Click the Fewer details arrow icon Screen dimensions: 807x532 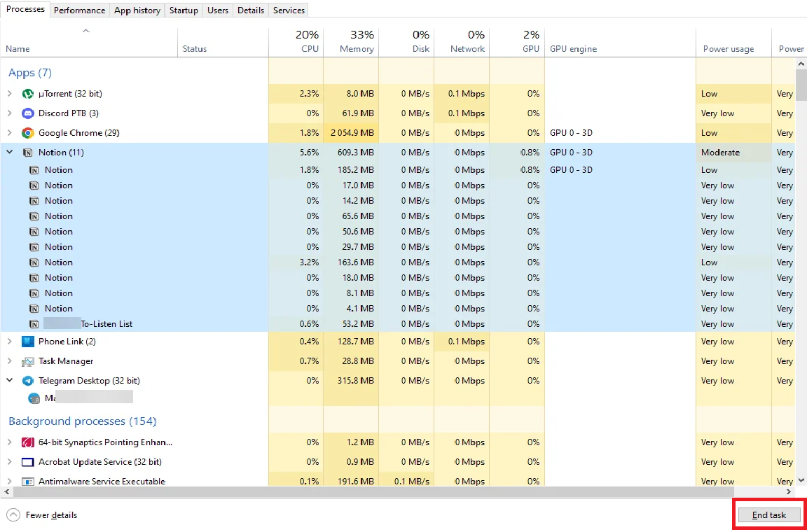click(13, 515)
